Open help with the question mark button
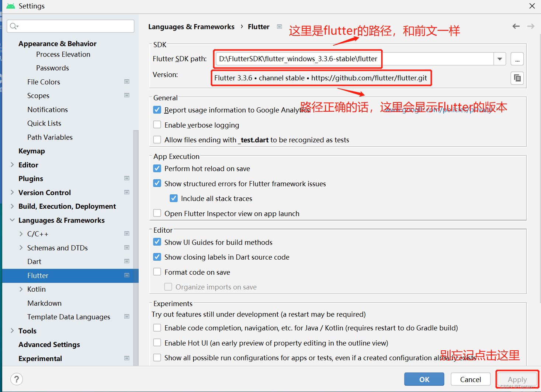 17,379
